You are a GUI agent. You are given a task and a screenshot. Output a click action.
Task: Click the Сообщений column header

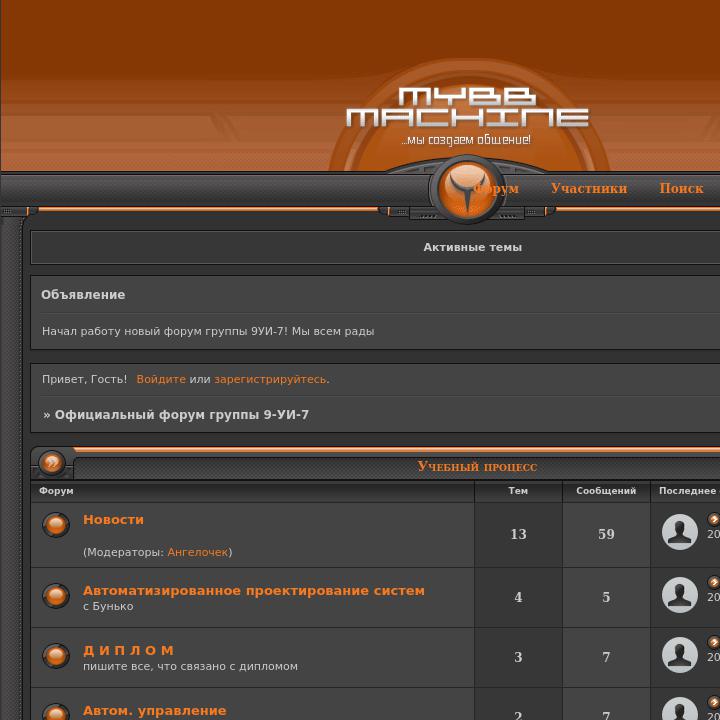pos(606,491)
